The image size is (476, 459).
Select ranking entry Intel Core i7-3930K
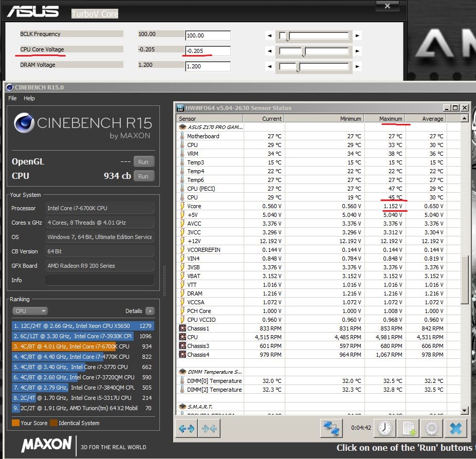[x=83, y=336]
